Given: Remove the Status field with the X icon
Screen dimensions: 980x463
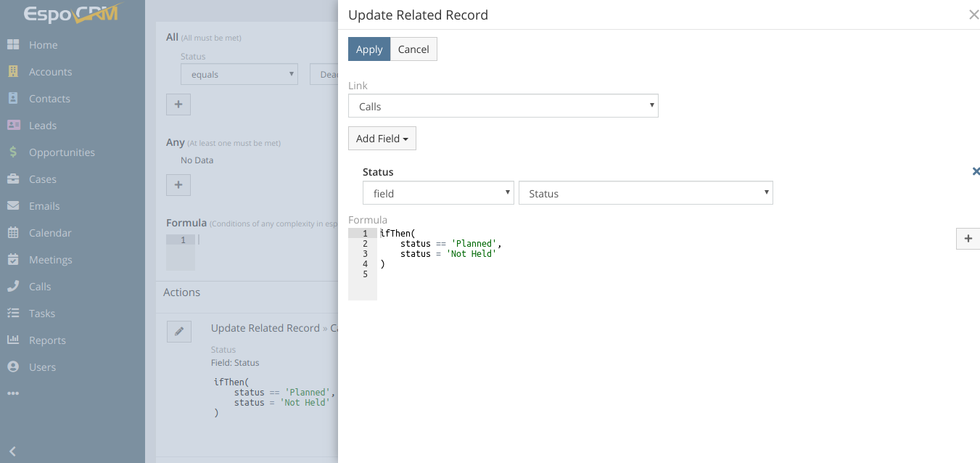Looking at the screenshot, I should pyautogui.click(x=975, y=172).
